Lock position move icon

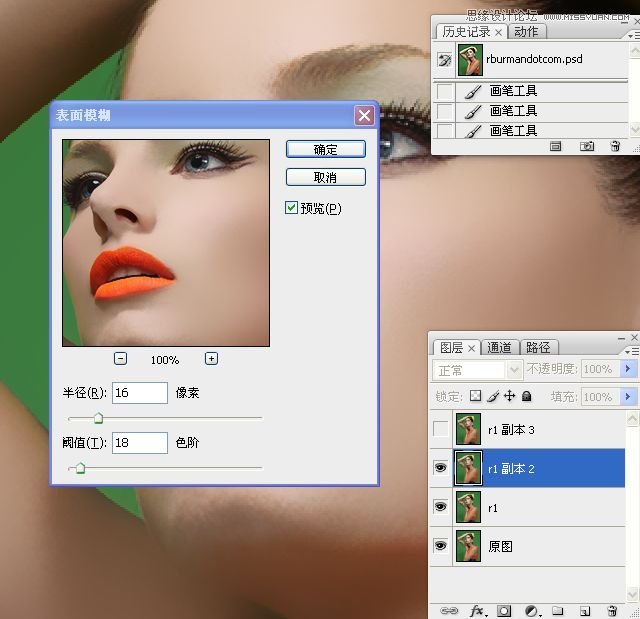(509, 396)
